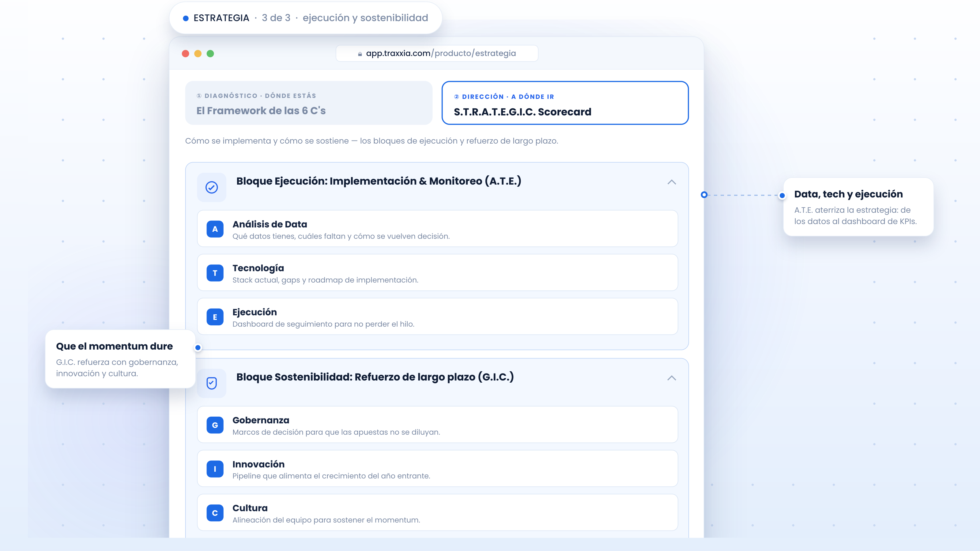Open the Innovación card
The width and height of the screenshot is (980, 551).
tap(438, 468)
